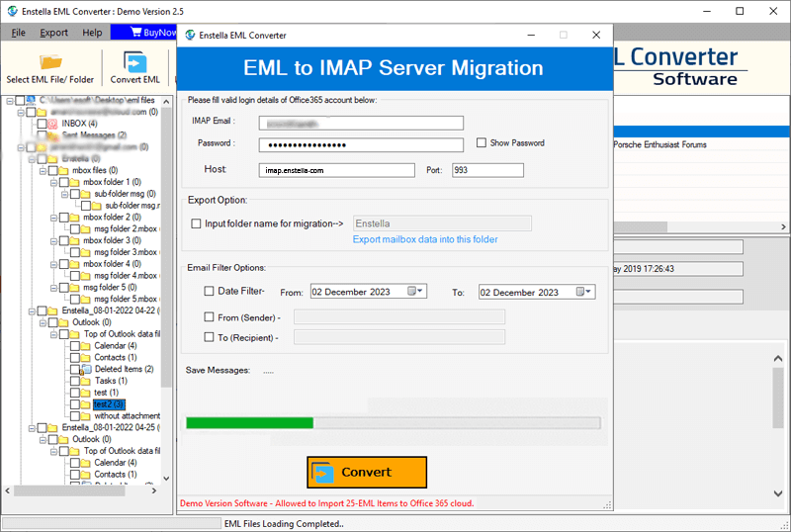
Task: Click the INBOX (4) mail icon
Action: pos(52,124)
